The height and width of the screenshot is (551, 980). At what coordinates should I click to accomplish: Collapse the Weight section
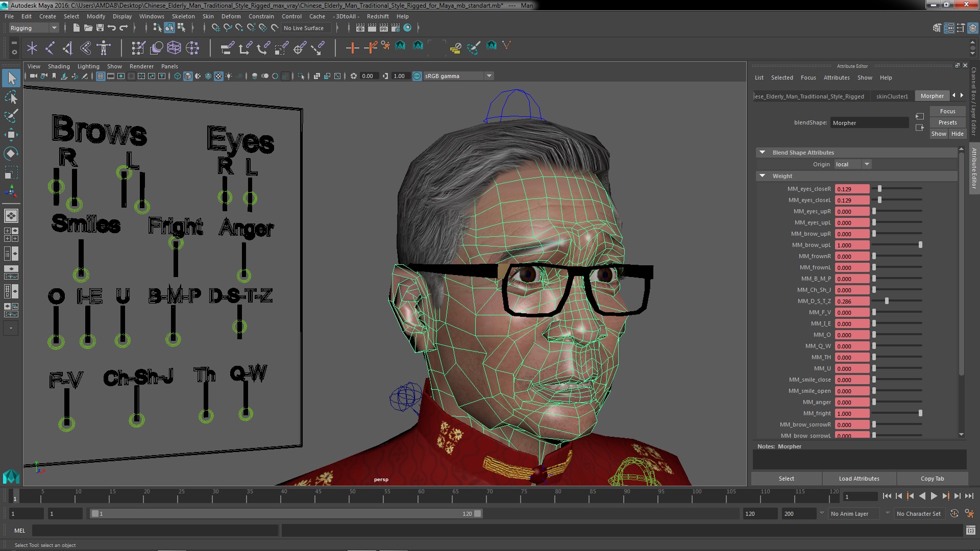tap(762, 176)
